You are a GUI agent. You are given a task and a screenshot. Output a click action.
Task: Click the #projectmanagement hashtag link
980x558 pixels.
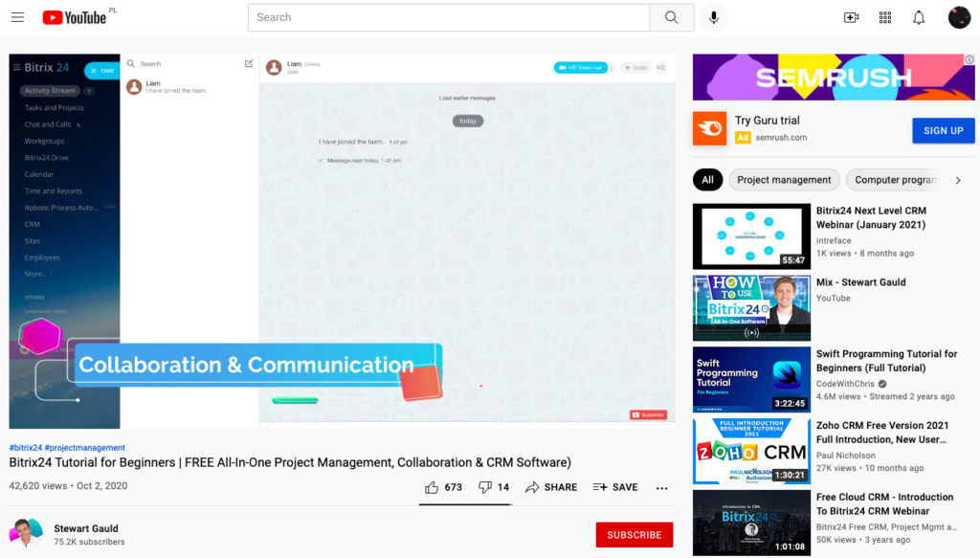[85, 448]
